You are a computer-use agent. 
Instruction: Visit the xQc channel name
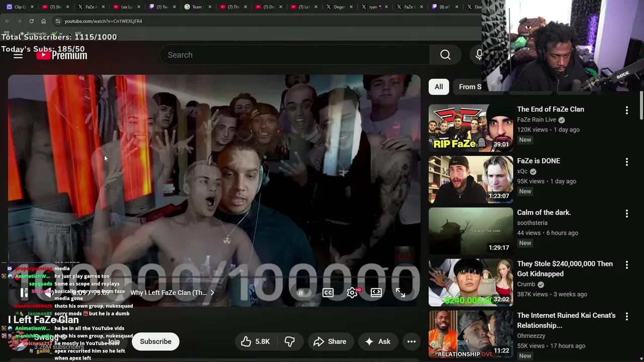522,171
